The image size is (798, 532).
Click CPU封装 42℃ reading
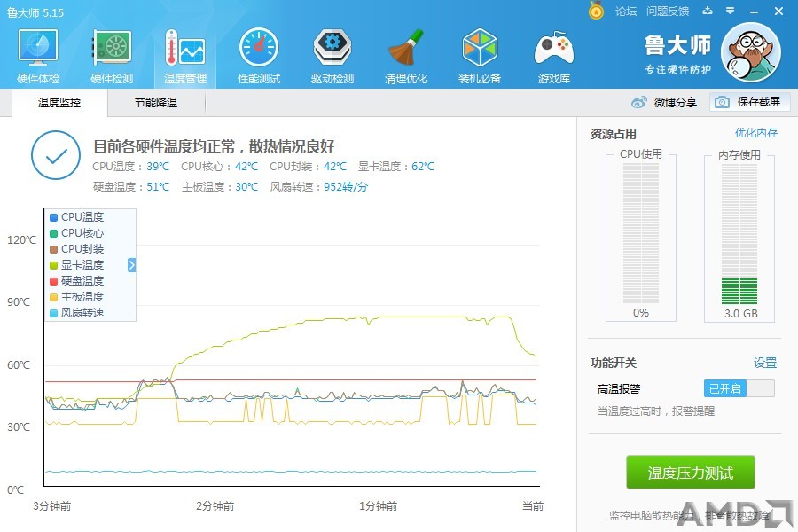(308, 167)
